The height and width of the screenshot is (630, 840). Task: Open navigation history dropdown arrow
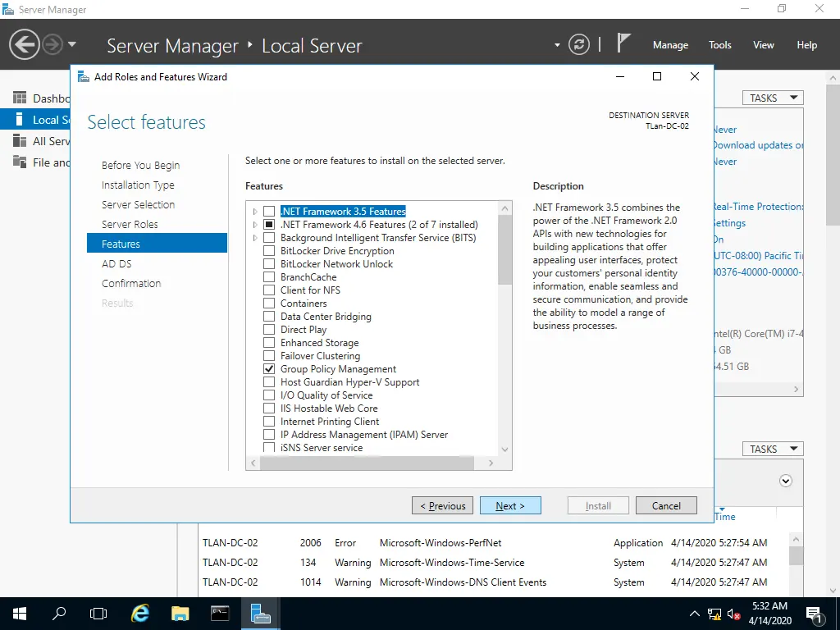pyautogui.click(x=72, y=44)
